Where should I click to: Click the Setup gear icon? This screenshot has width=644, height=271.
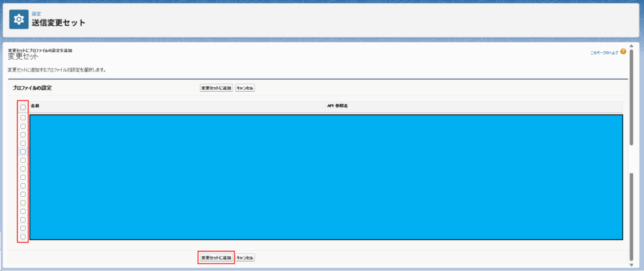coord(19,19)
